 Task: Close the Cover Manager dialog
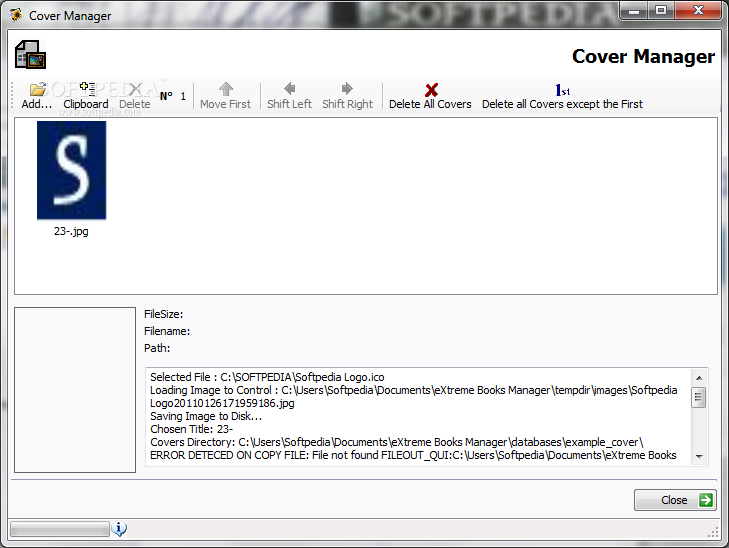click(675, 500)
